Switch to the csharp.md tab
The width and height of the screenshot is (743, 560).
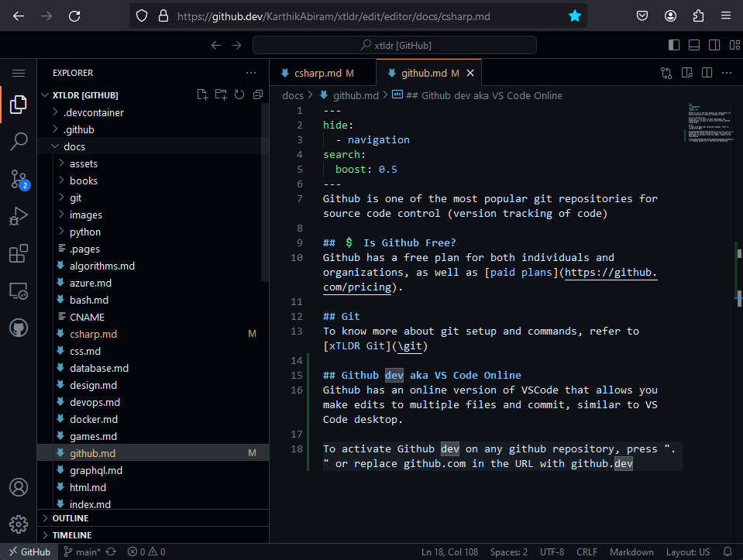[x=322, y=72]
